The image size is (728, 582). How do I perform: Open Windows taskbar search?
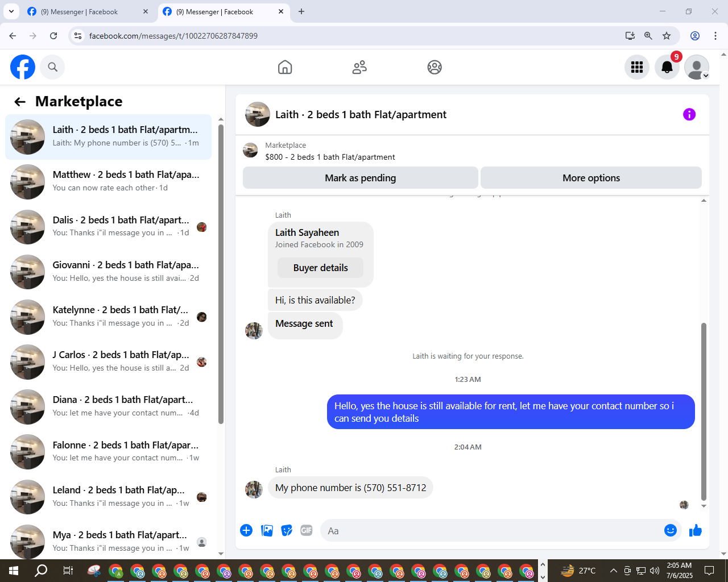(x=41, y=571)
